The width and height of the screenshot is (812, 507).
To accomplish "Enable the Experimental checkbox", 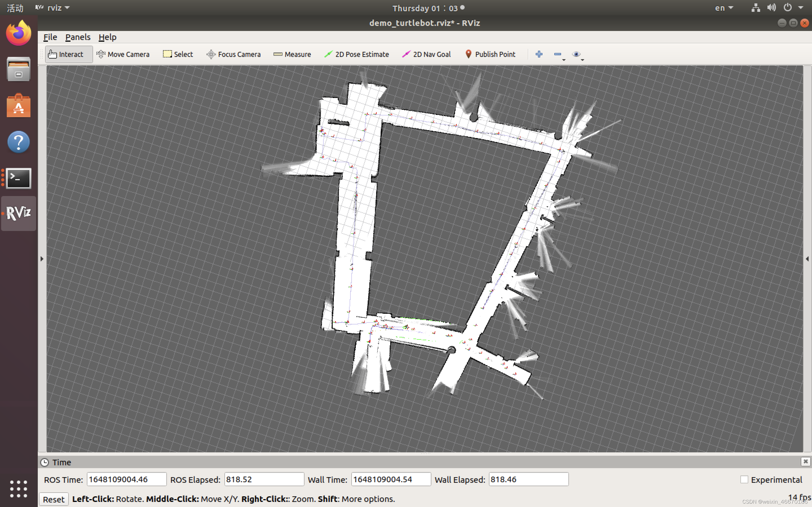I will coord(744,479).
